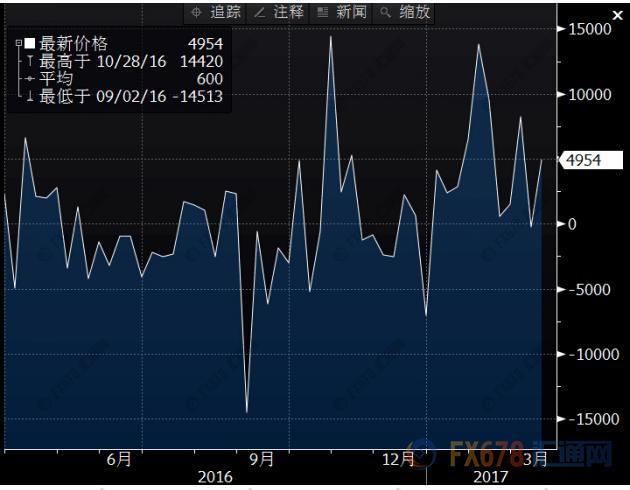Click the 缩放 magnifier zoom tool
The height and width of the screenshot is (490, 630).
(405, 12)
